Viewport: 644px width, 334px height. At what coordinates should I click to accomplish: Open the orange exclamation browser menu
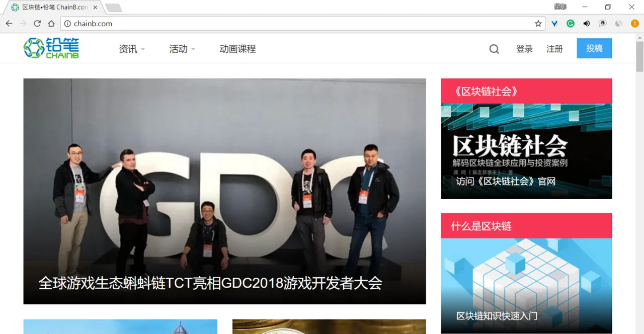point(635,24)
